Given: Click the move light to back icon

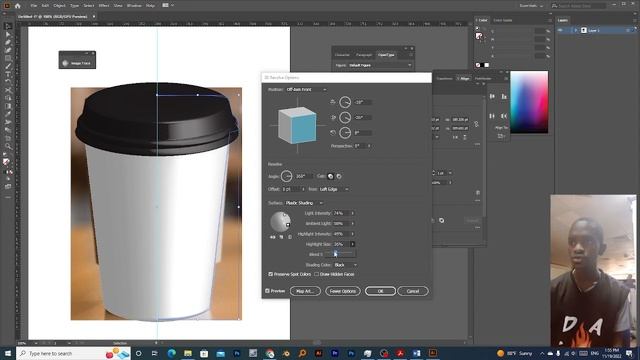Looking at the screenshot, I should coord(273,237).
